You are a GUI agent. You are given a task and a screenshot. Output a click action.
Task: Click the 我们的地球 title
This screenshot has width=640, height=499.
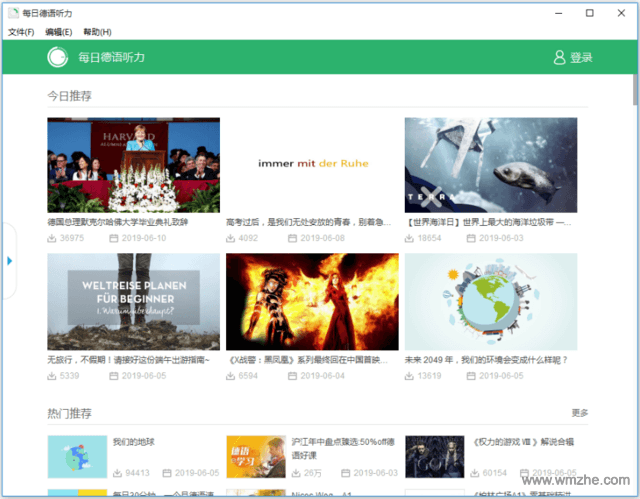(134, 442)
